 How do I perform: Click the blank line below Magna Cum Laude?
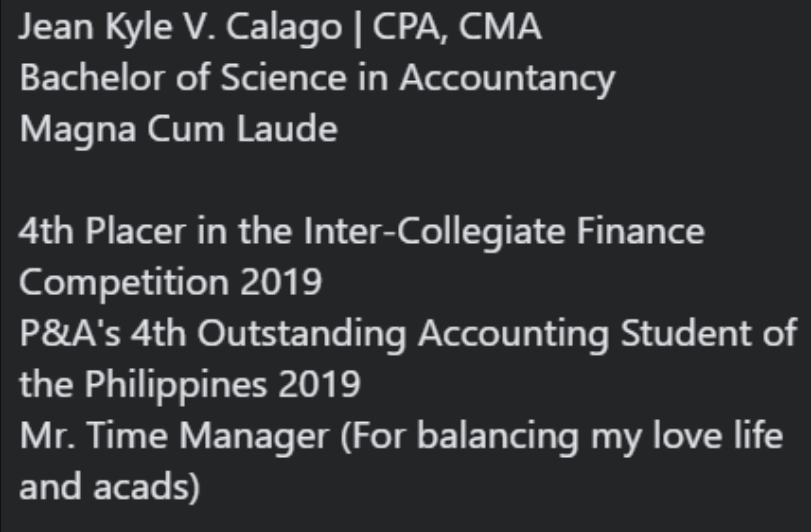click(406, 180)
